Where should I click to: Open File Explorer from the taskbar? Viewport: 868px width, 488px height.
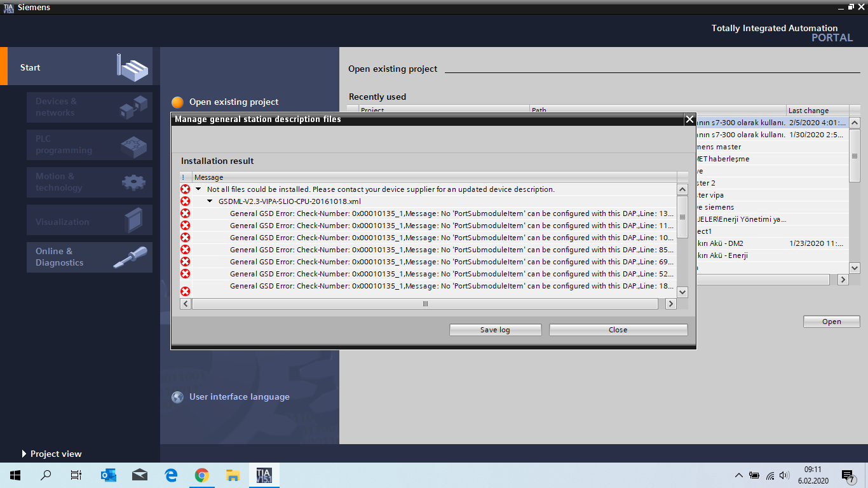point(233,475)
